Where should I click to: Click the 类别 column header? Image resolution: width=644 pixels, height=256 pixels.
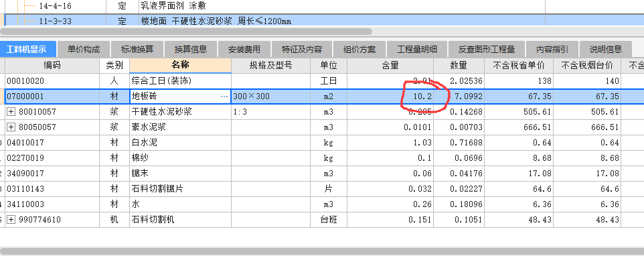pos(114,65)
